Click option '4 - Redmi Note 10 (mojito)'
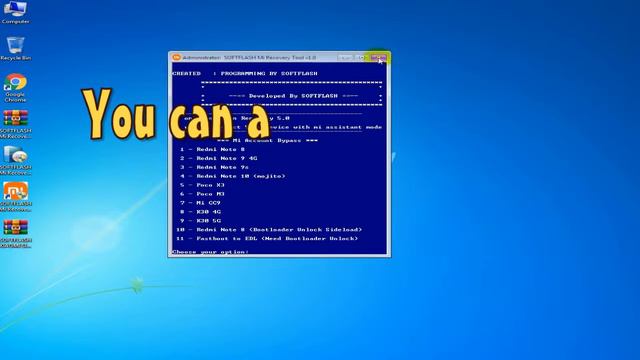Screen dimensions: 640x360 232,176
